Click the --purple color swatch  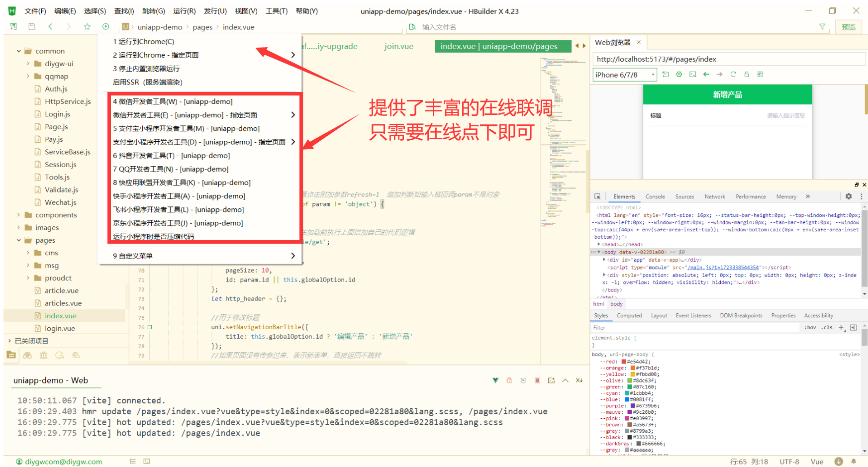pyautogui.click(x=633, y=406)
